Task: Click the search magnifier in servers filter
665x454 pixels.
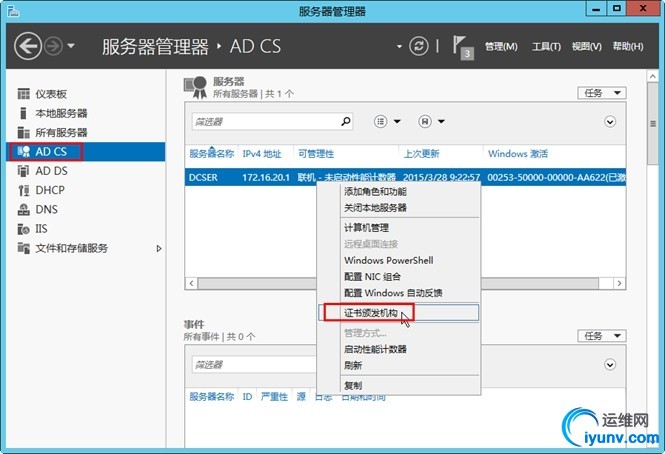Action: click(x=346, y=122)
